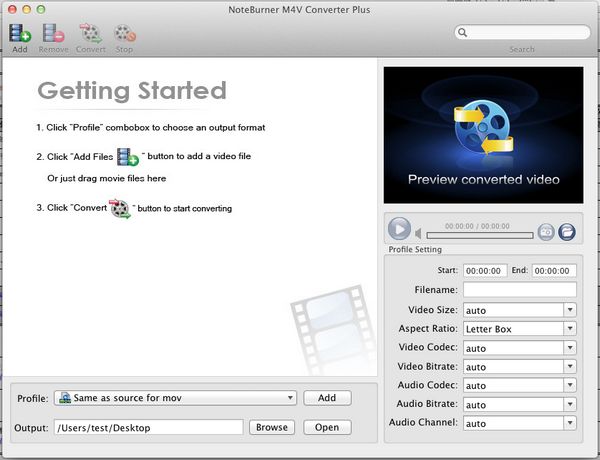
Task: Click the 'Or just drag movie files here' text
Action: (107, 178)
